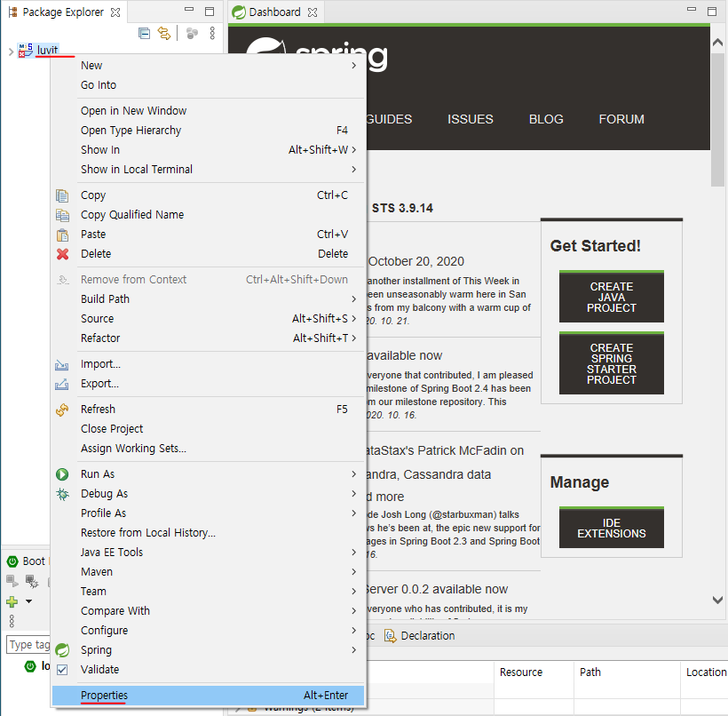Expand the luvit project tree
728x716 pixels.
click(x=12, y=52)
